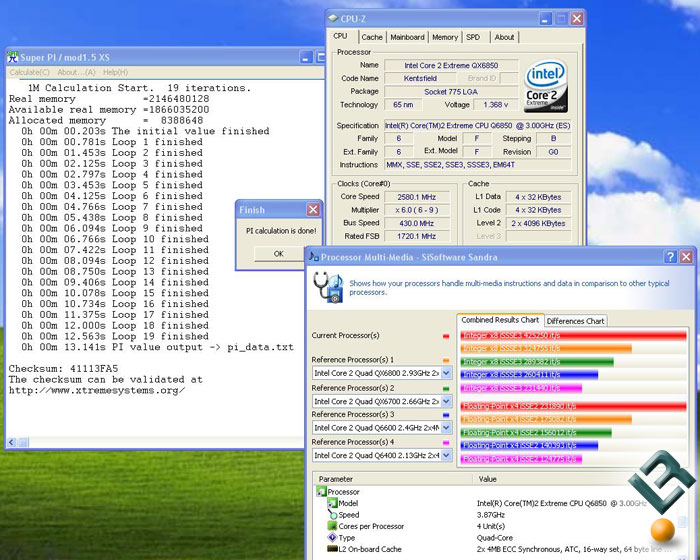Click the red Integer x8 iSSSE3 bar

[x=573, y=335]
